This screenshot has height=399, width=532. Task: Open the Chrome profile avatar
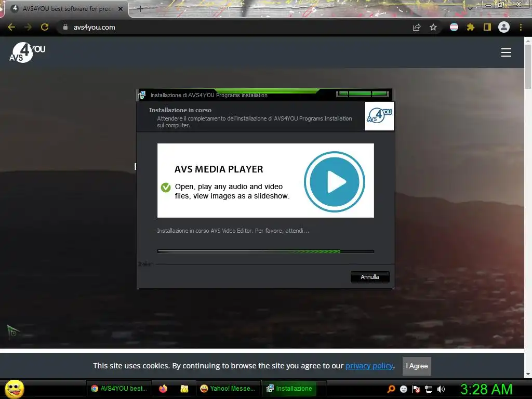tap(504, 27)
